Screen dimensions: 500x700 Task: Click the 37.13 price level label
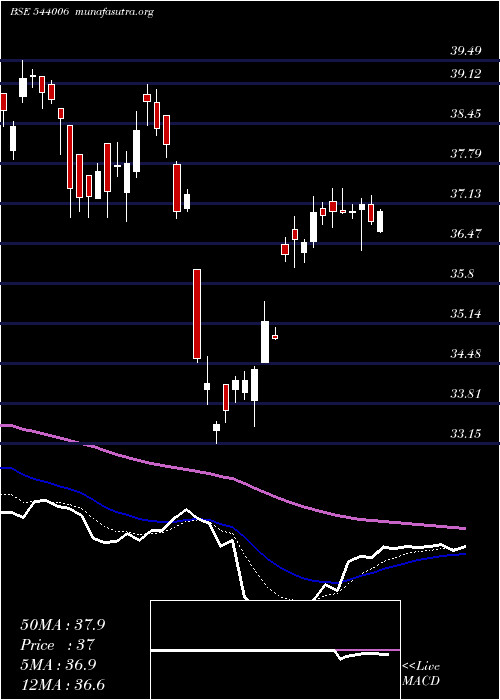pyautogui.click(x=466, y=194)
